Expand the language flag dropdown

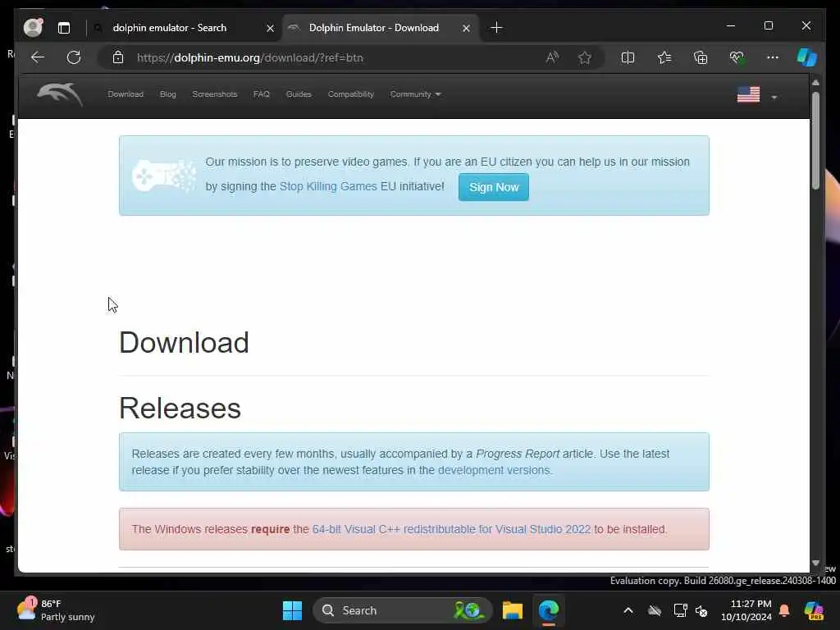757,95
